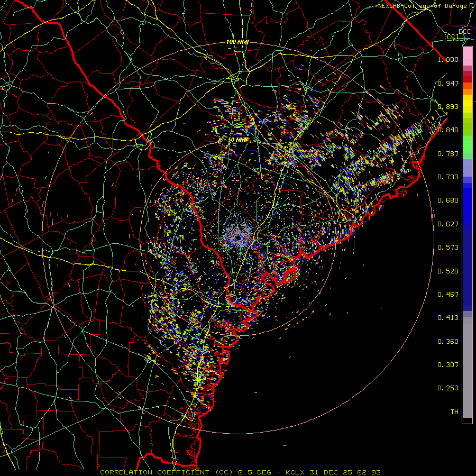Select the 0.787 scale value

coord(448,153)
